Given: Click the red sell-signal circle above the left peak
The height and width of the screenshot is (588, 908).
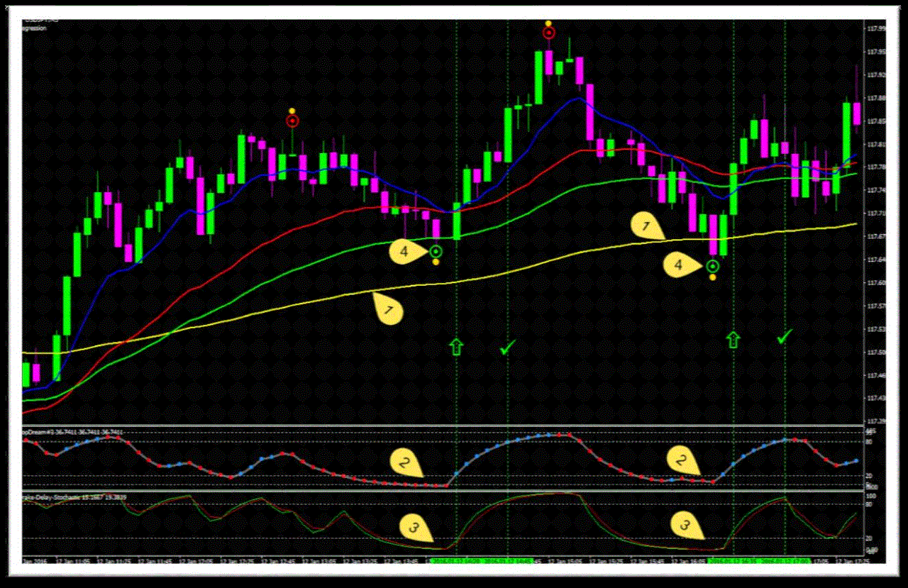Looking at the screenshot, I should pos(291,122).
